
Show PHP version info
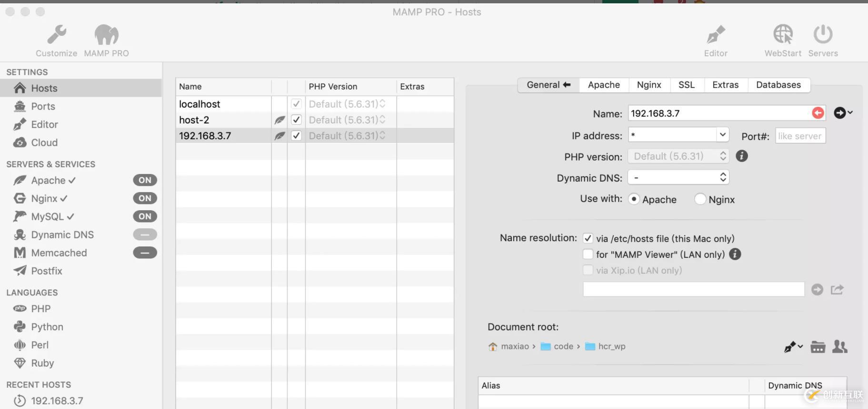[742, 156]
